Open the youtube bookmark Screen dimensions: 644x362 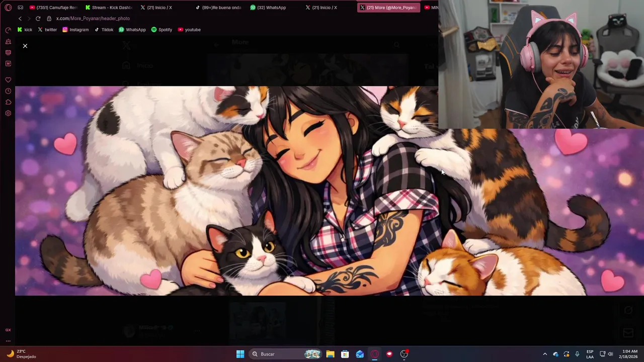click(189, 30)
